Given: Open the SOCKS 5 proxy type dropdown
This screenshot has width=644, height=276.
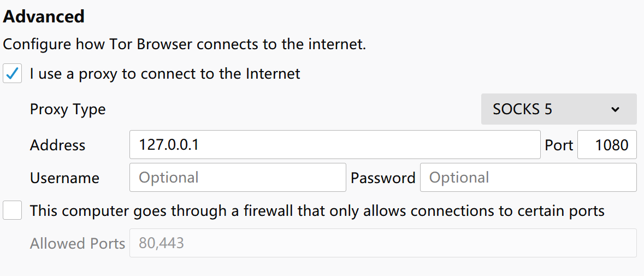Looking at the screenshot, I should pos(559,109).
